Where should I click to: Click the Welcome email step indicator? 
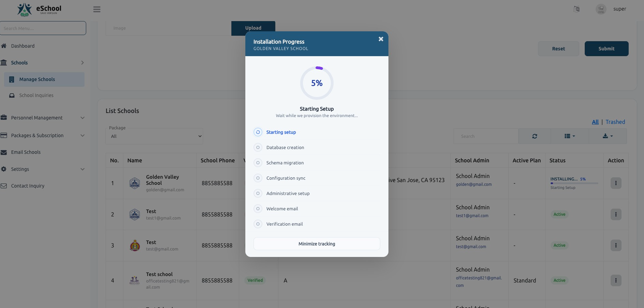(258, 209)
